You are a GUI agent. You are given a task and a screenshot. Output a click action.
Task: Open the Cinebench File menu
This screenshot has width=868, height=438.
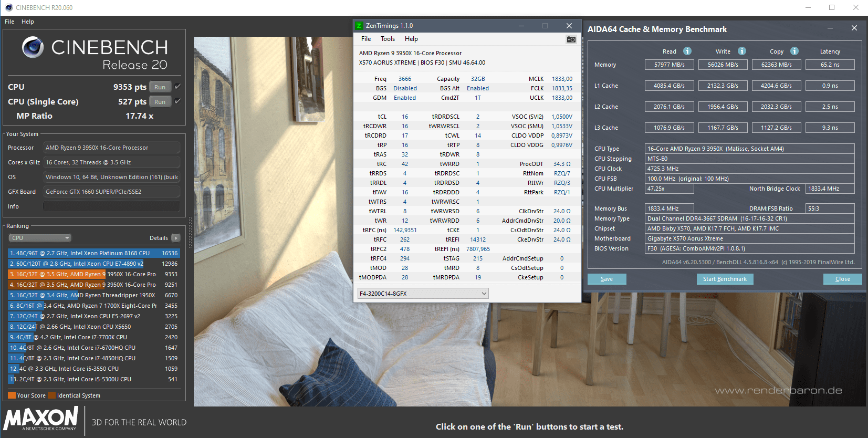pyautogui.click(x=9, y=22)
